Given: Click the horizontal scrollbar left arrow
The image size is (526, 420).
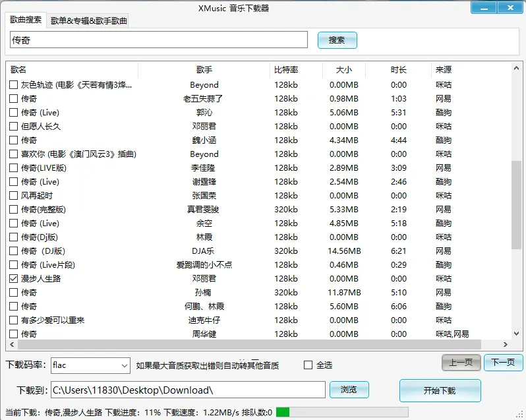Looking at the screenshot, I should click(x=12, y=345).
